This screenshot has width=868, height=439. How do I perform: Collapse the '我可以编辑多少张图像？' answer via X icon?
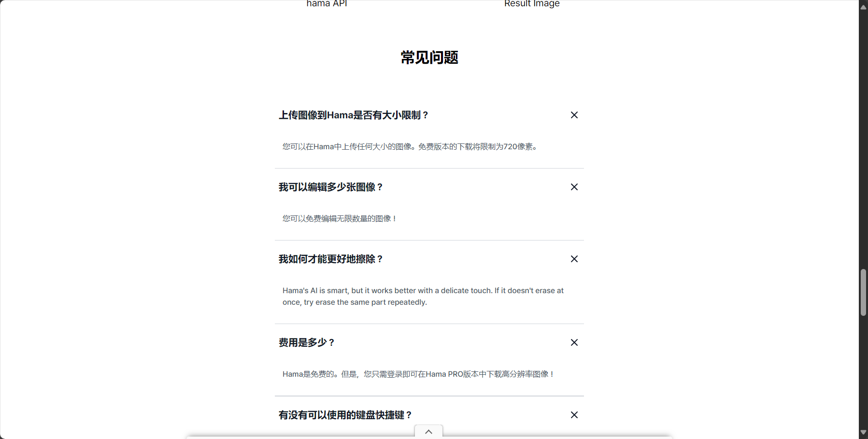tap(574, 187)
